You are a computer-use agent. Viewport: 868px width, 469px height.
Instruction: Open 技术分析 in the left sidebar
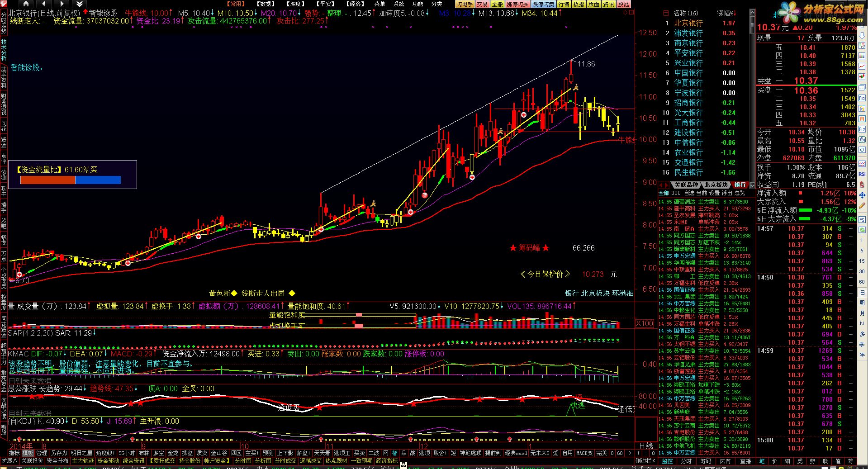4,50
